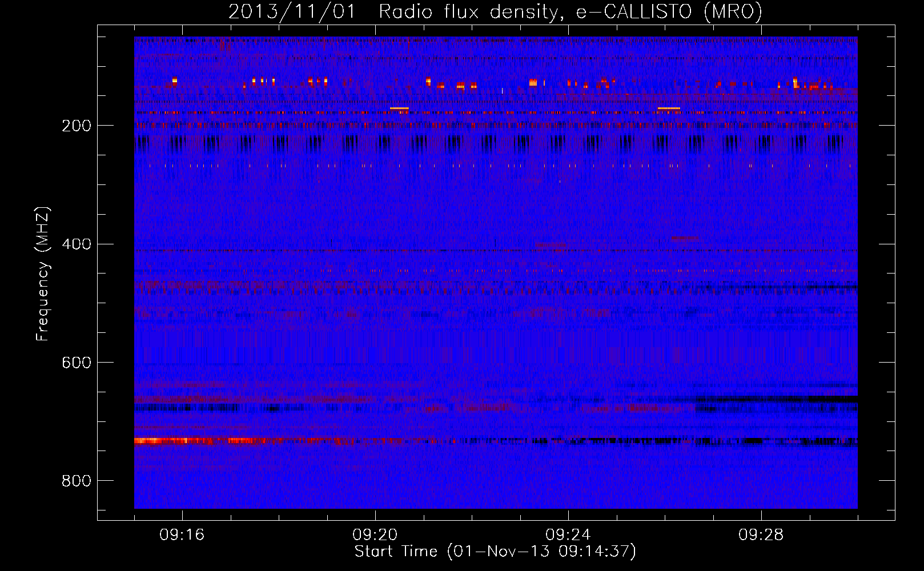This screenshot has height=571, width=924.
Task: Click the '09:16' time tick label
Action: click(182, 535)
